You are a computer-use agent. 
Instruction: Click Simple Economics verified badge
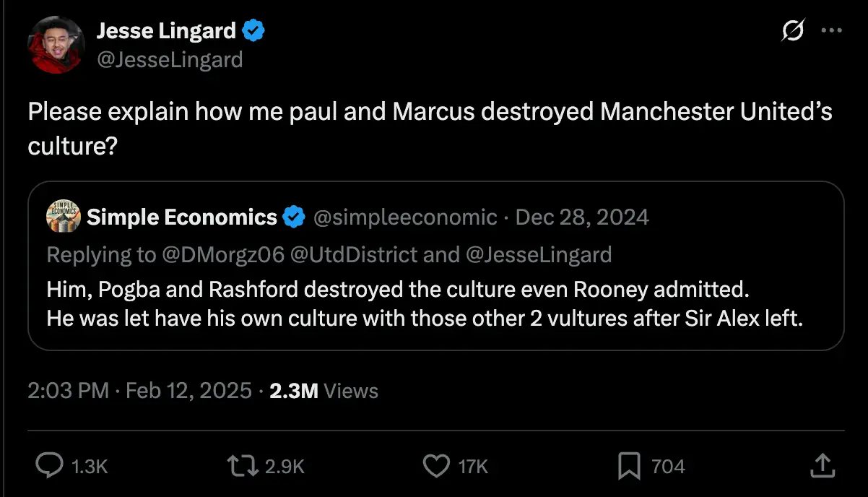coord(293,217)
